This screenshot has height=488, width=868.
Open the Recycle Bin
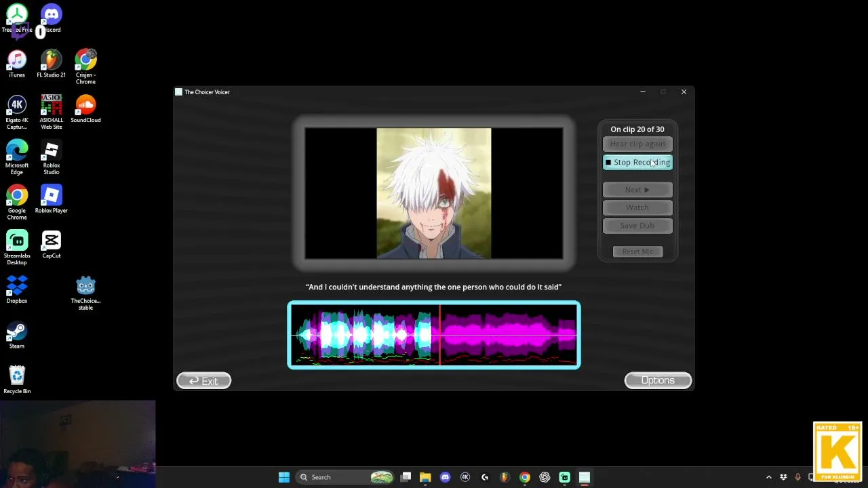(17, 380)
